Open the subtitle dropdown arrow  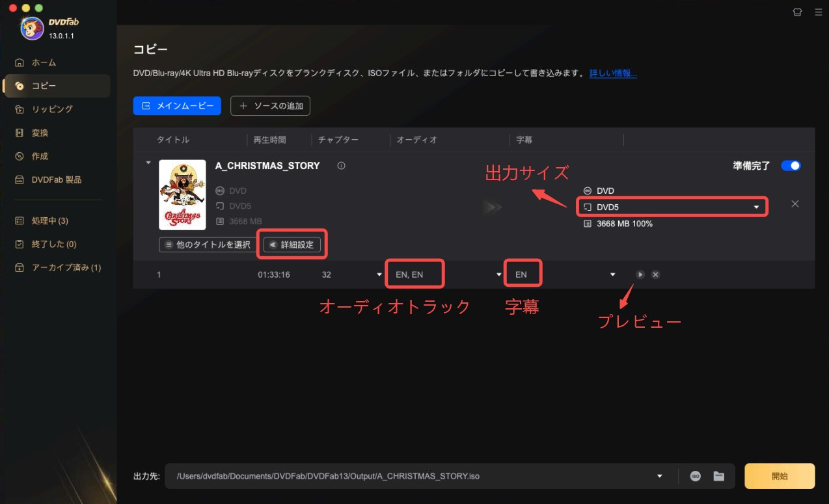pos(612,274)
